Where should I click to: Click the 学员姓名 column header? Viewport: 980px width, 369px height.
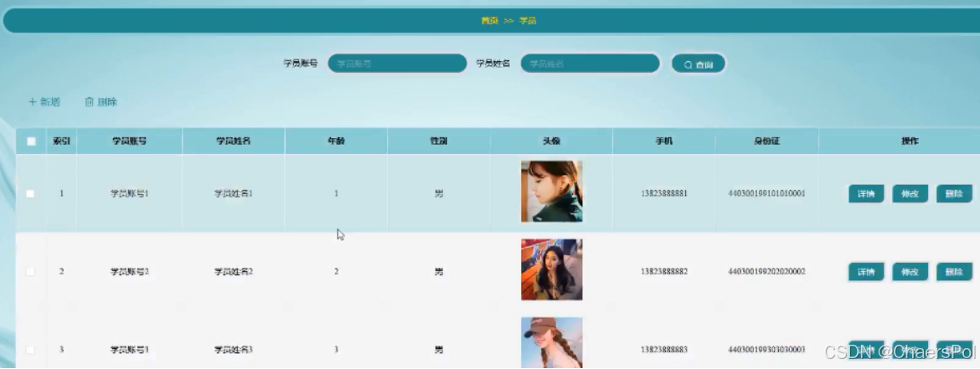(x=234, y=141)
